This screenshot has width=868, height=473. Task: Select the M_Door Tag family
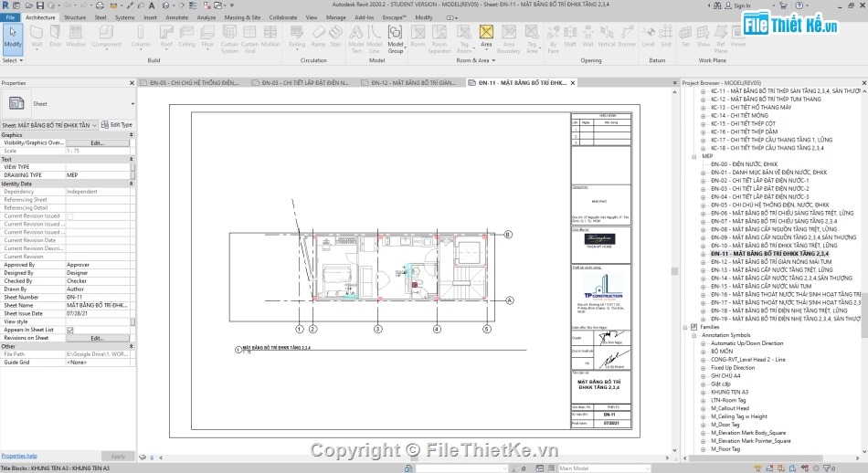(725, 425)
